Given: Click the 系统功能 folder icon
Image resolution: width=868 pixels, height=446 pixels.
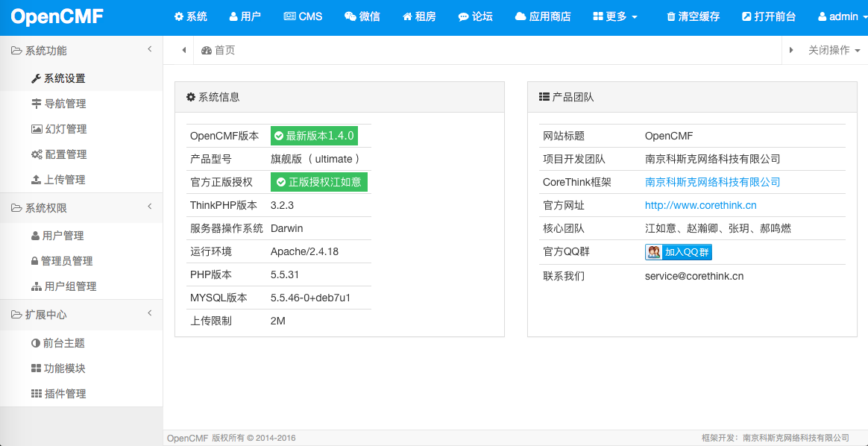Looking at the screenshot, I should pyautogui.click(x=16, y=51).
